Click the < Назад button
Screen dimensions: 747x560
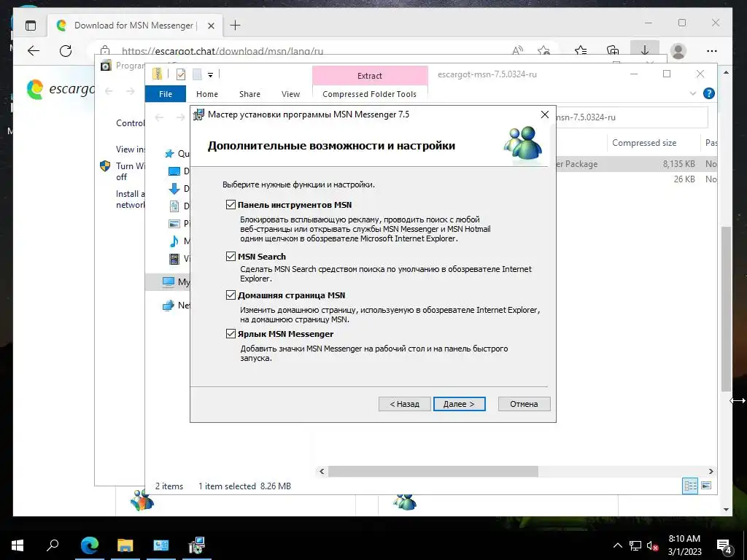click(x=404, y=404)
